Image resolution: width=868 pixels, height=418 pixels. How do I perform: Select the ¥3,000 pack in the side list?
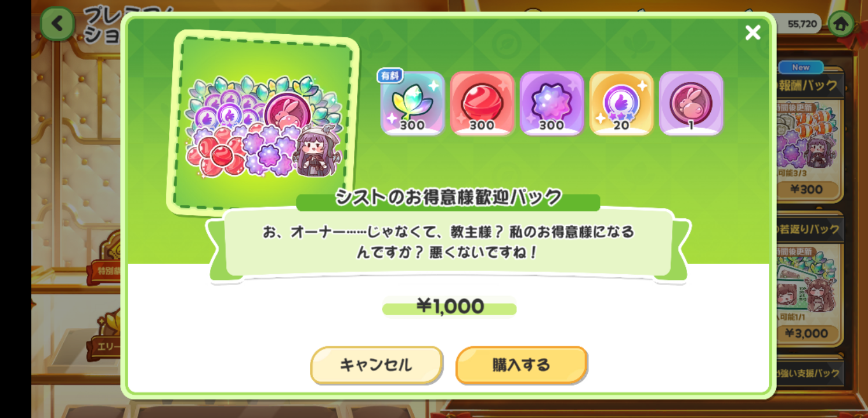[x=807, y=333]
